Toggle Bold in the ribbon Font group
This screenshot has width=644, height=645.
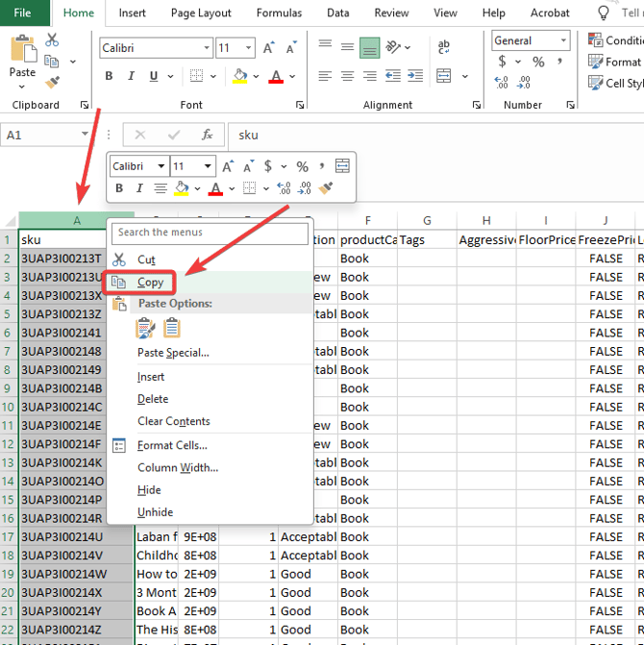pyautogui.click(x=109, y=77)
